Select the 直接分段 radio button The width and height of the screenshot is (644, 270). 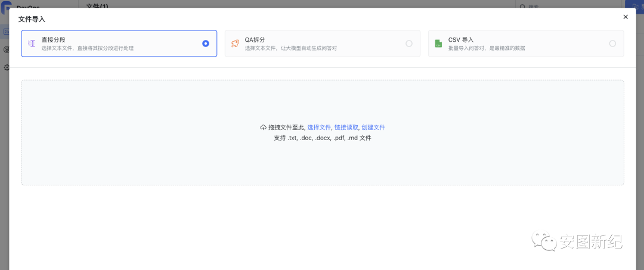pyautogui.click(x=206, y=44)
